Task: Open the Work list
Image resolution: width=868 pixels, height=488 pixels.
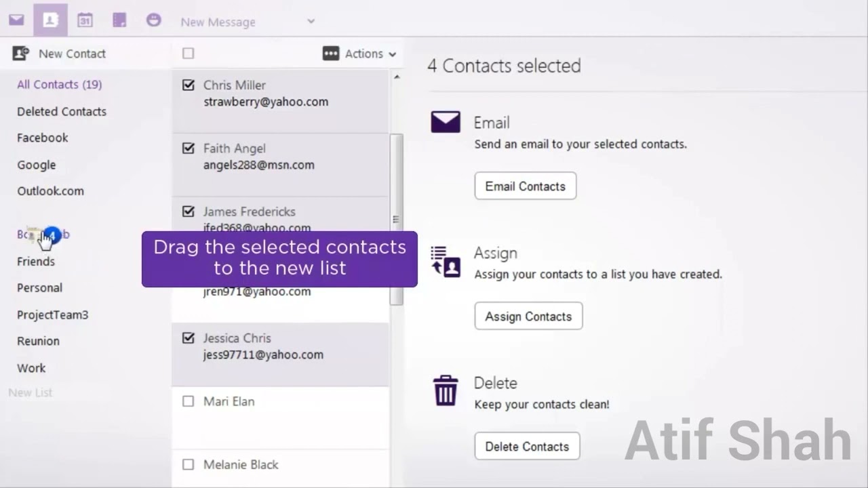Action: point(31,368)
